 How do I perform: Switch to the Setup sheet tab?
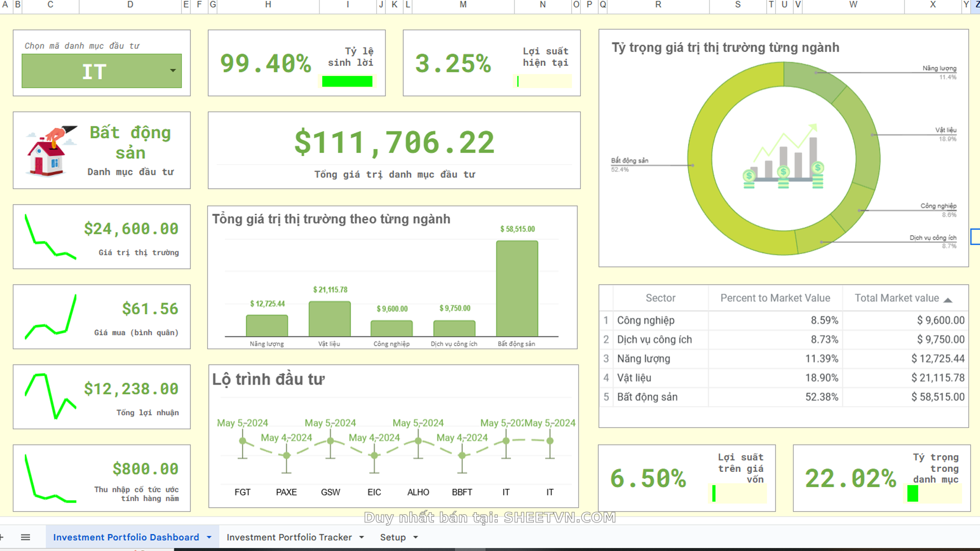coord(393,537)
